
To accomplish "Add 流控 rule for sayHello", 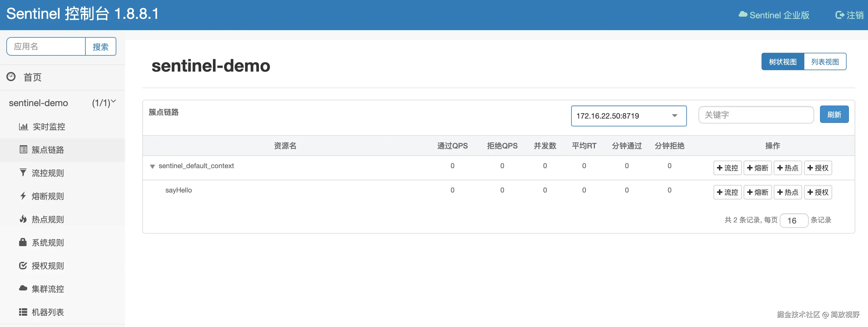I will pos(727,192).
